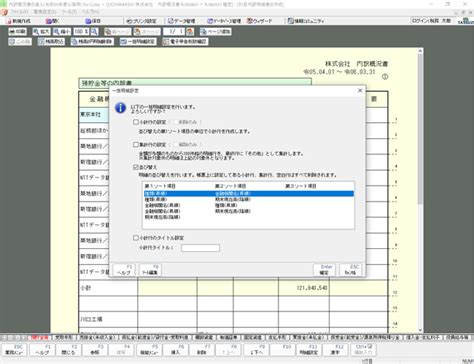
Task: Click the F6 sort edit button in dialog
Action: point(150,270)
